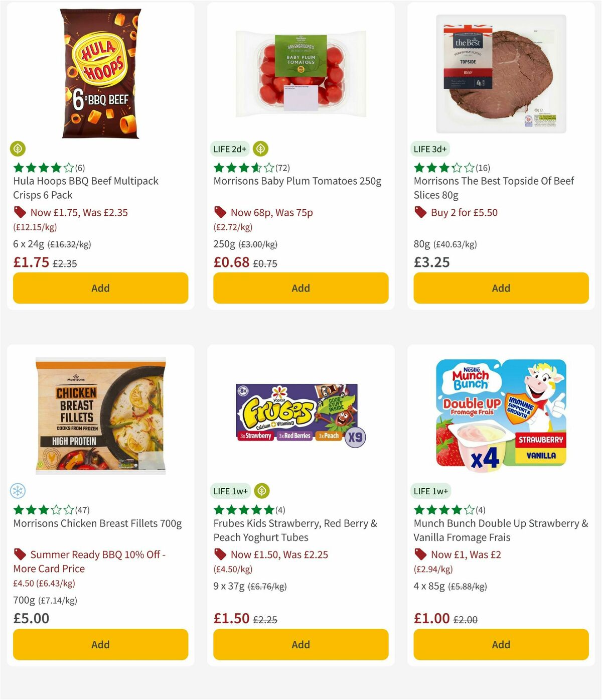Click the tag icon beside "Now 68p, Was 75p"
The height and width of the screenshot is (700, 602).
220,212
